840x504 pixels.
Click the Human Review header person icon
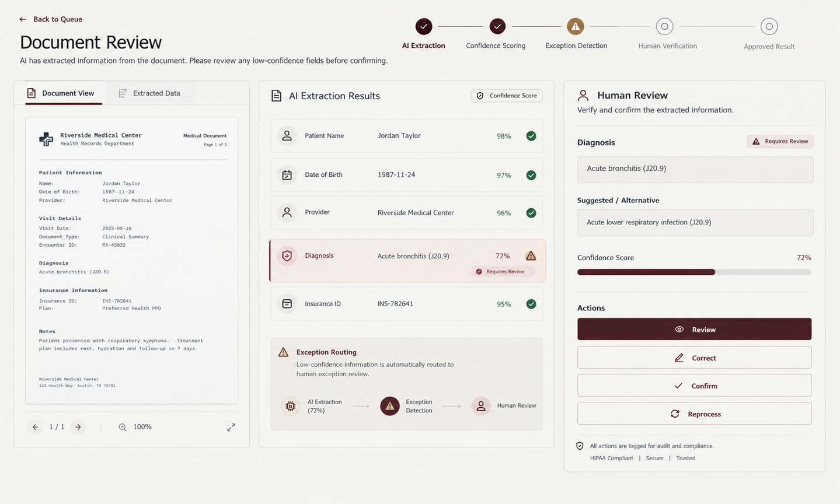(583, 96)
